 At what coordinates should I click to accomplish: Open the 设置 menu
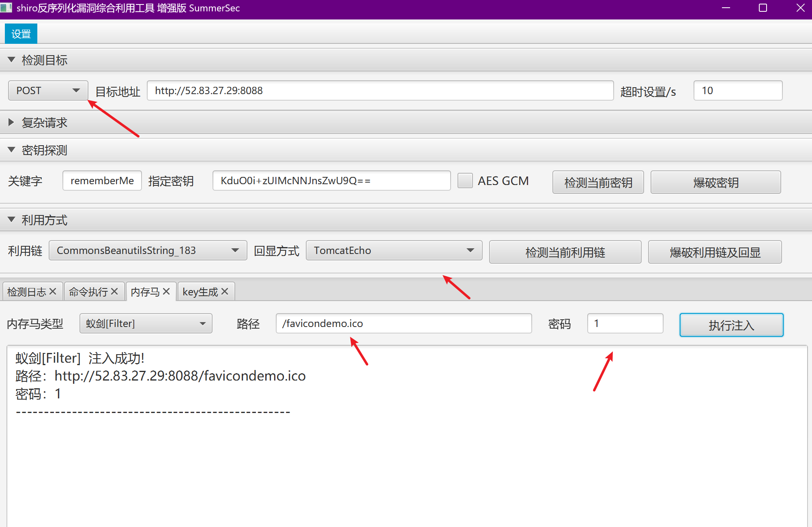(x=21, y=34)
